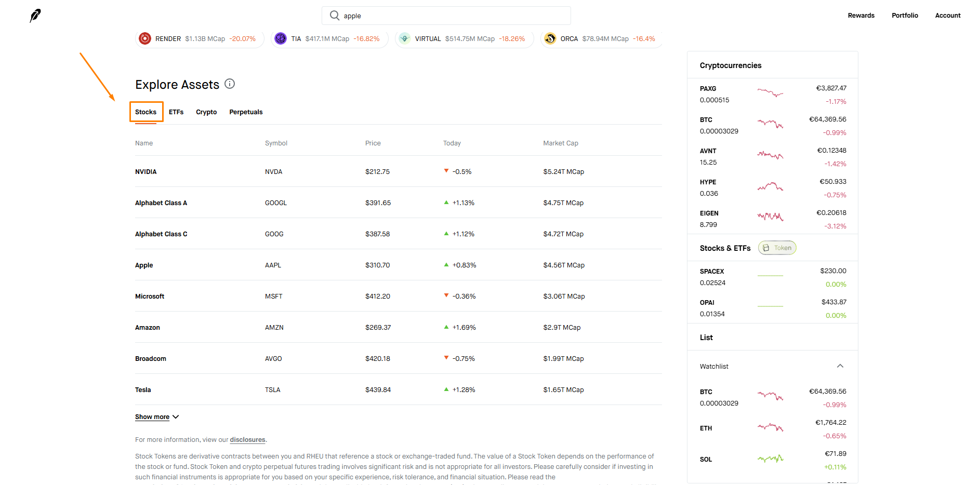The height and width of the screenshot is (485, 980).
Task: Click the search field containing apple
Action: (x=446, y=16)
